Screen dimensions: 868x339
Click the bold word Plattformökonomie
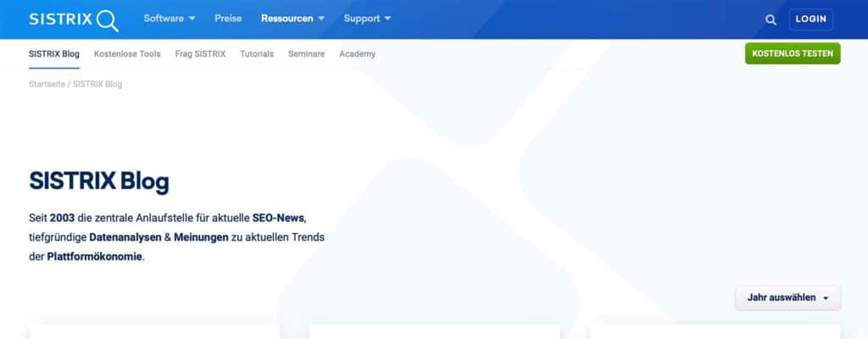(95, 257)
